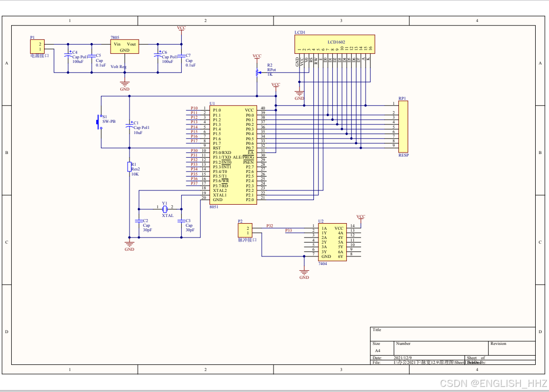
Task: Click the P3.0/RXD pin name on U1
Action: click(x=222, y=153)
